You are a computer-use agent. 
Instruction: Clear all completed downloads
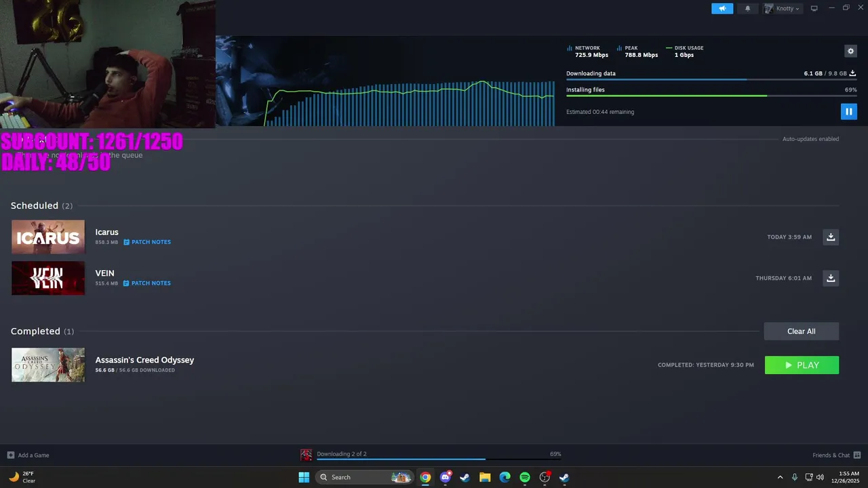tap(802, 331)
